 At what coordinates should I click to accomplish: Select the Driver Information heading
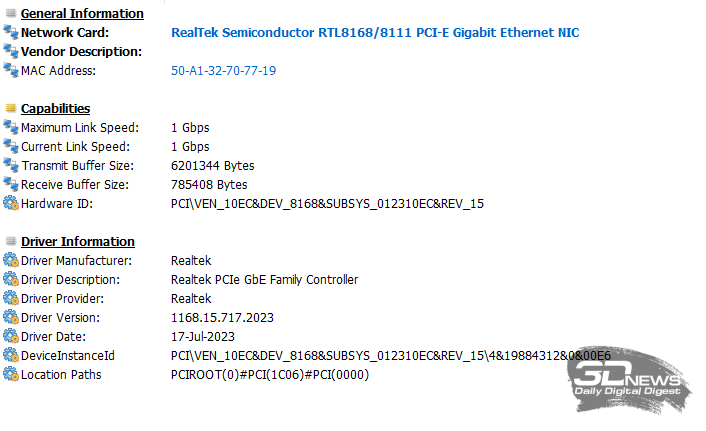[x=78, y=242]
